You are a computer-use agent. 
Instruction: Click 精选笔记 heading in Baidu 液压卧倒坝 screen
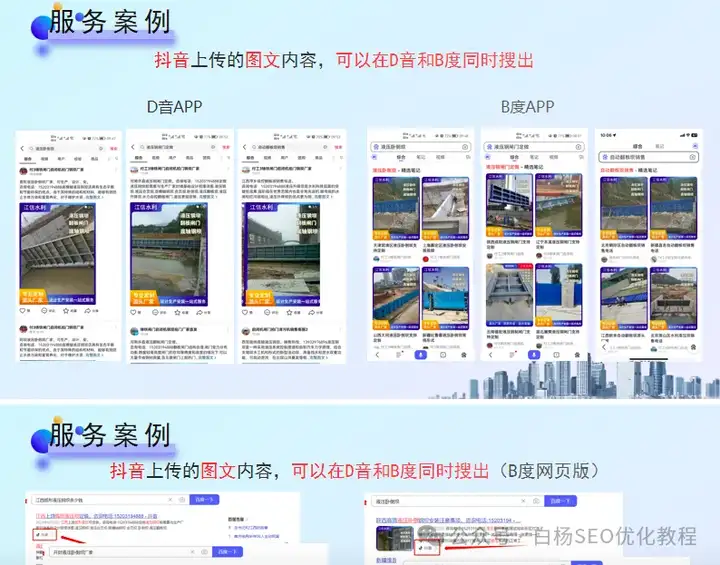pyautogui.click(x=410, y=170)
